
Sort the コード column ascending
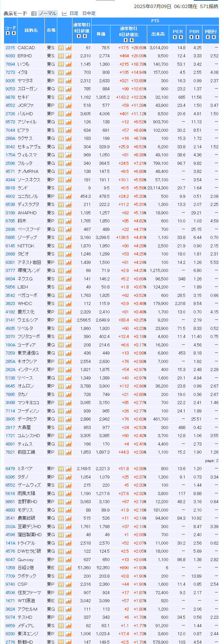click(x=7, y=33)
